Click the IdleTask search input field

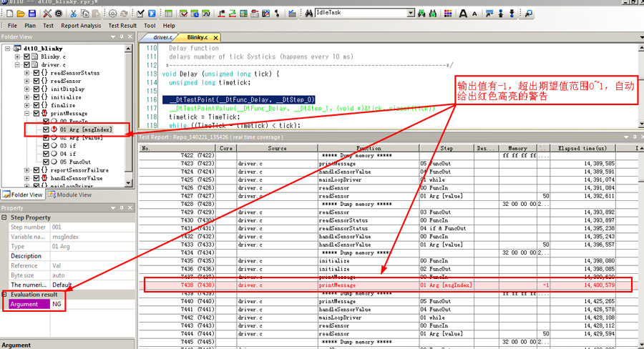click(x=361, y=13)
